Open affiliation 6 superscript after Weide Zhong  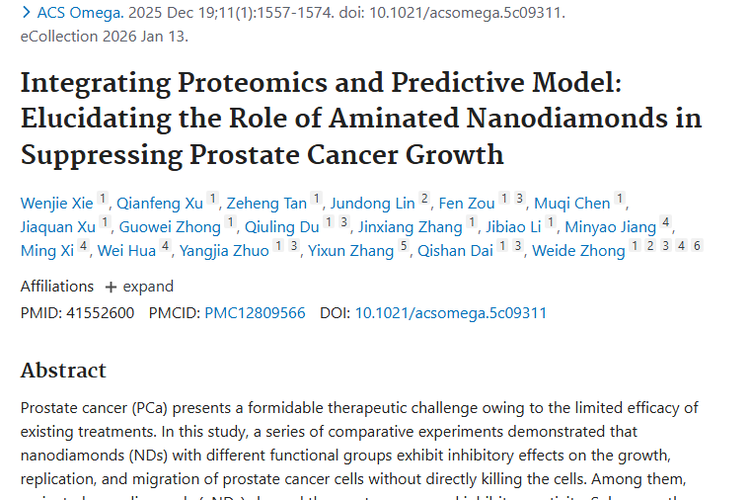pyautogui.click(x=697, y=247)
